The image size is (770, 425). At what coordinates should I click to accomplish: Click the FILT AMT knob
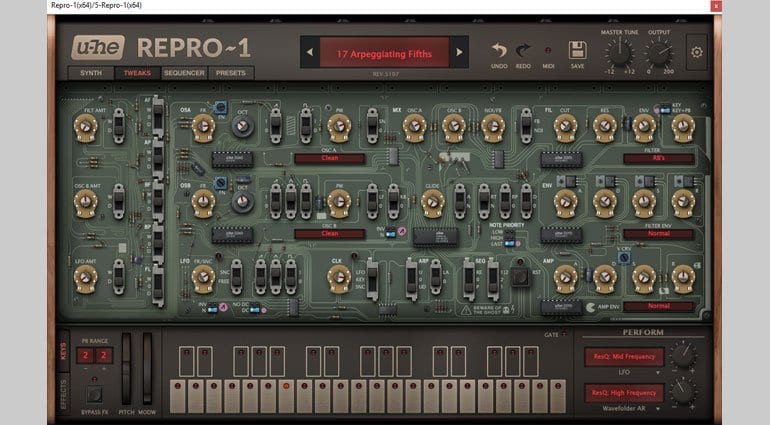click(x=85, y=127)
